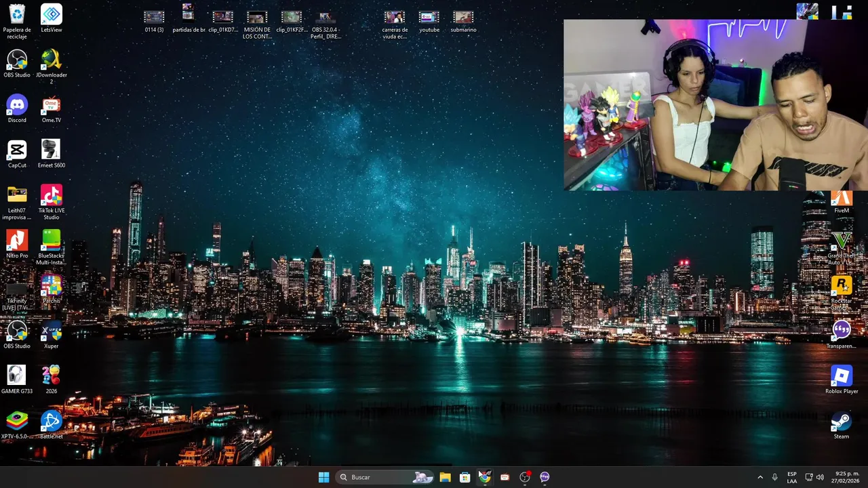Select the TikTok LIVE Studio icon
868x488 pixels.
[52, 202]
